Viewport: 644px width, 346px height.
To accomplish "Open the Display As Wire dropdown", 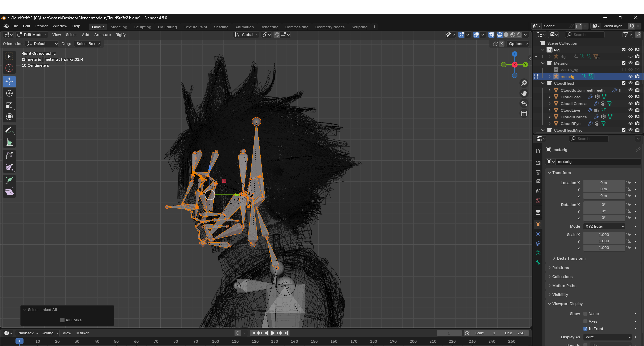I will pos(607,337).
